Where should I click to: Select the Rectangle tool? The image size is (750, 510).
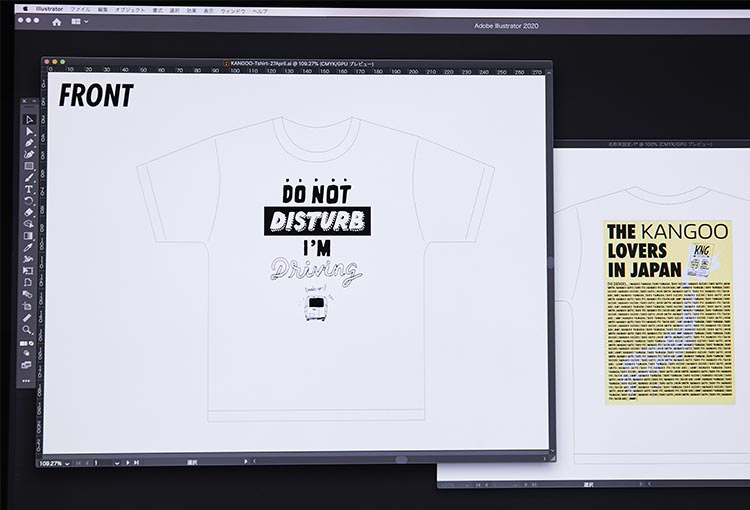point(29,166)
